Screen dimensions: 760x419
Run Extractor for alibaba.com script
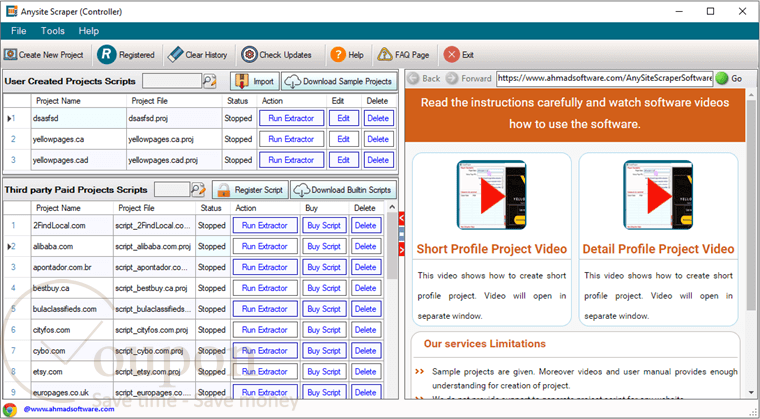pyautogui.click(x=265, y=246)
